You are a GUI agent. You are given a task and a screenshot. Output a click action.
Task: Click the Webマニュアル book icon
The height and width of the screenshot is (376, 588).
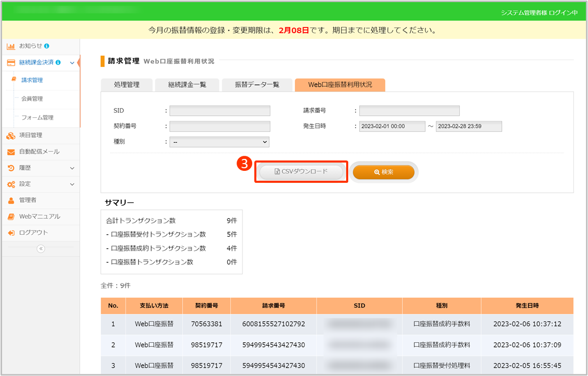10,217
